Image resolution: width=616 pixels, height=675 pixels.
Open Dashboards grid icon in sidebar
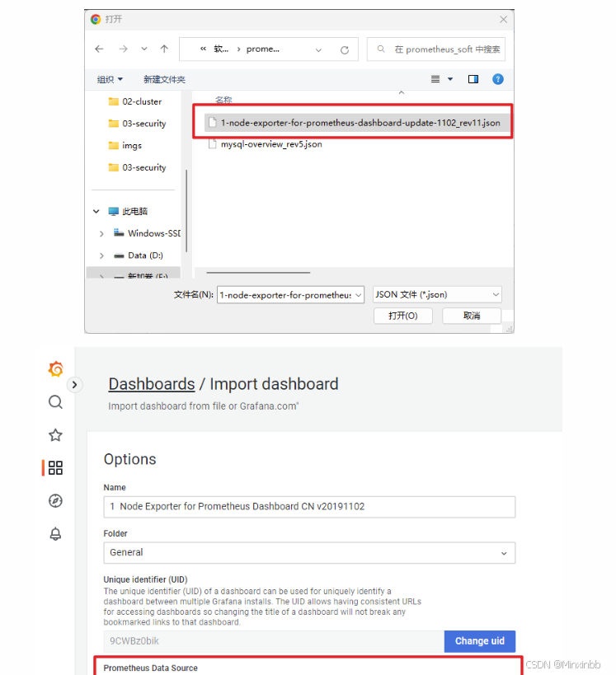[x=55, y=467]
